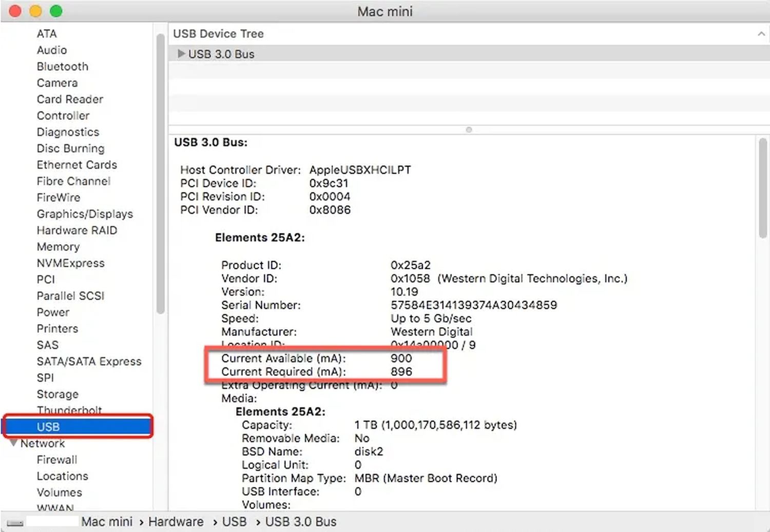Click the split pane divider handle dot
This screenshot has width=770, height=532.
pyautogui.click(x=469, y=130)
